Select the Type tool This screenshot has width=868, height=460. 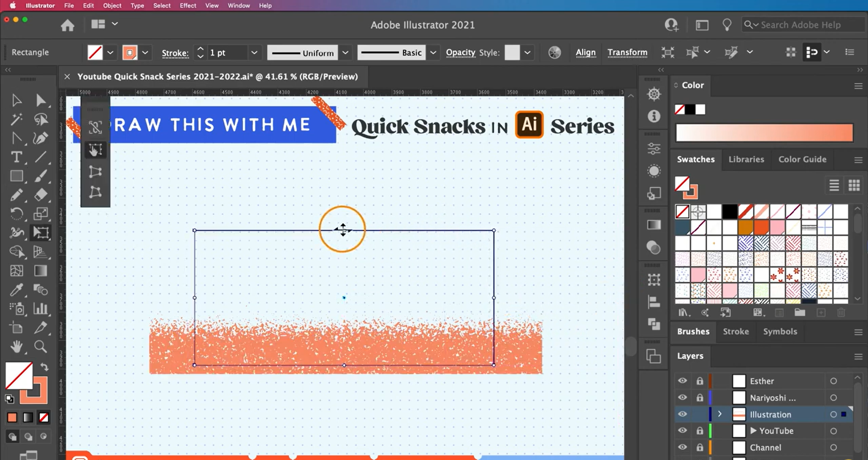pos(17,157)
